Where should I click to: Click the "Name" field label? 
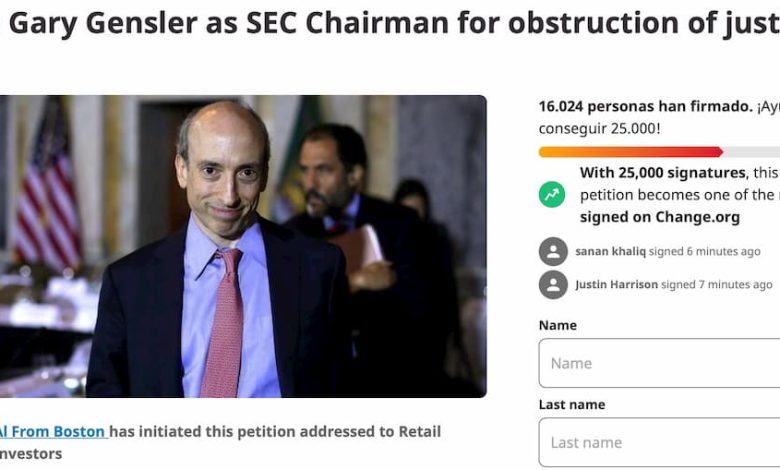pyautogui.click(x=557, y=325)
